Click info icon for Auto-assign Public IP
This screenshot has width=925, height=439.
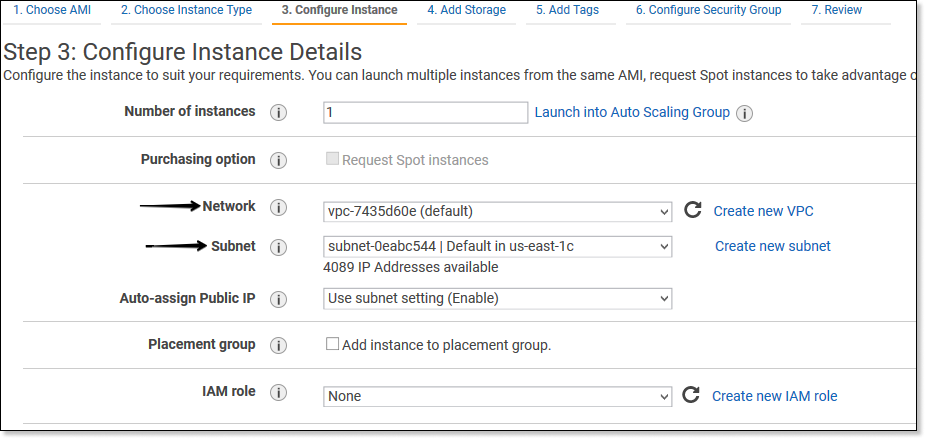click(279, 299)
